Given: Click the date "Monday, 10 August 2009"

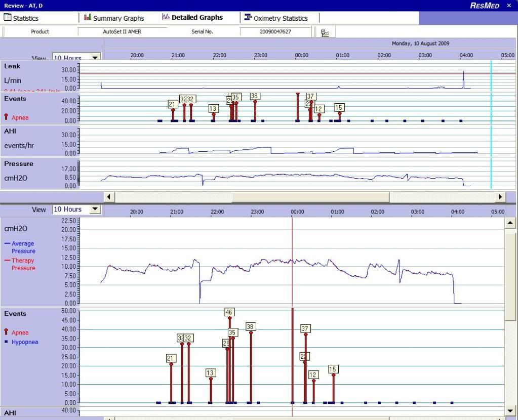Looking at the screenshot, I should 420,43.
